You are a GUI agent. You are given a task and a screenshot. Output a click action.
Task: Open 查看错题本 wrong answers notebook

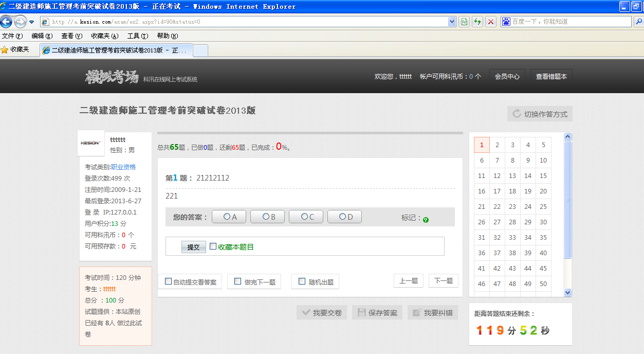coord(551,76)
